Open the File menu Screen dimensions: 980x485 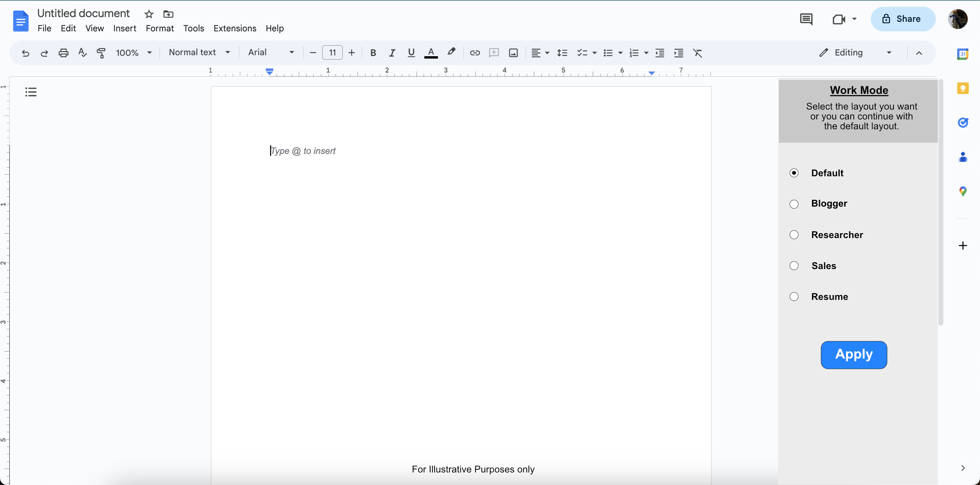coord(45,29)
